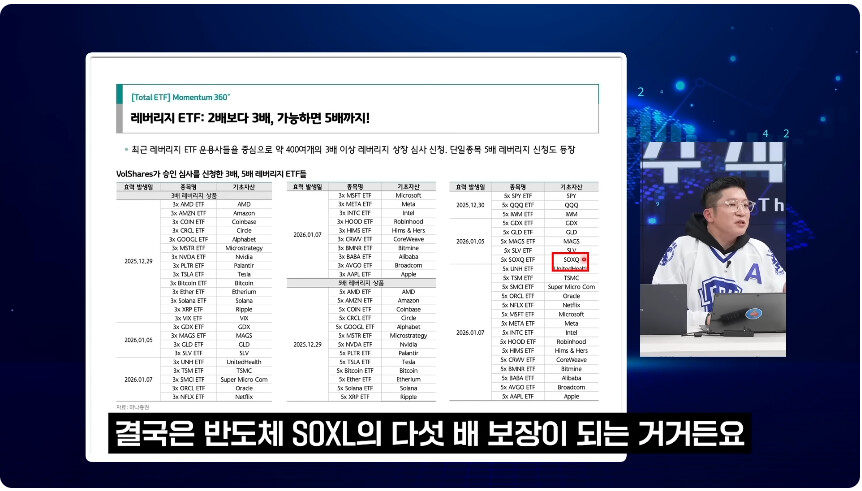Select the '5x QQQ ETF' cell
Image resolution: width=862 pixels, height=491 pixels.
click(x=517, y=205)
